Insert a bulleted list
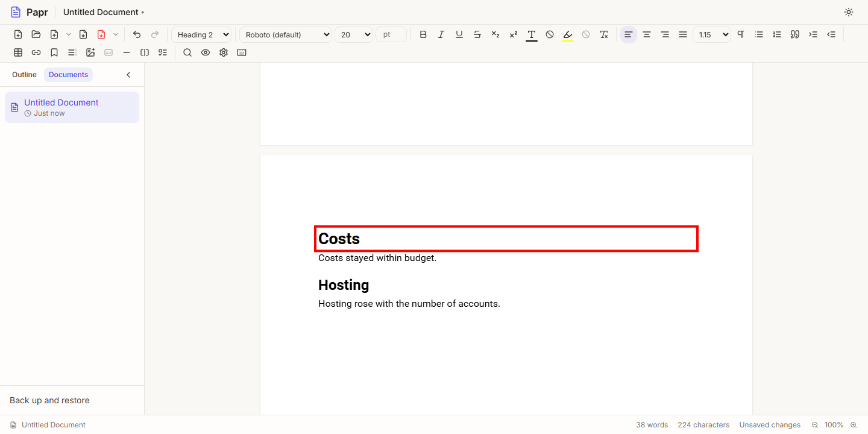The image size is (868, 434). tap(759, 34)
